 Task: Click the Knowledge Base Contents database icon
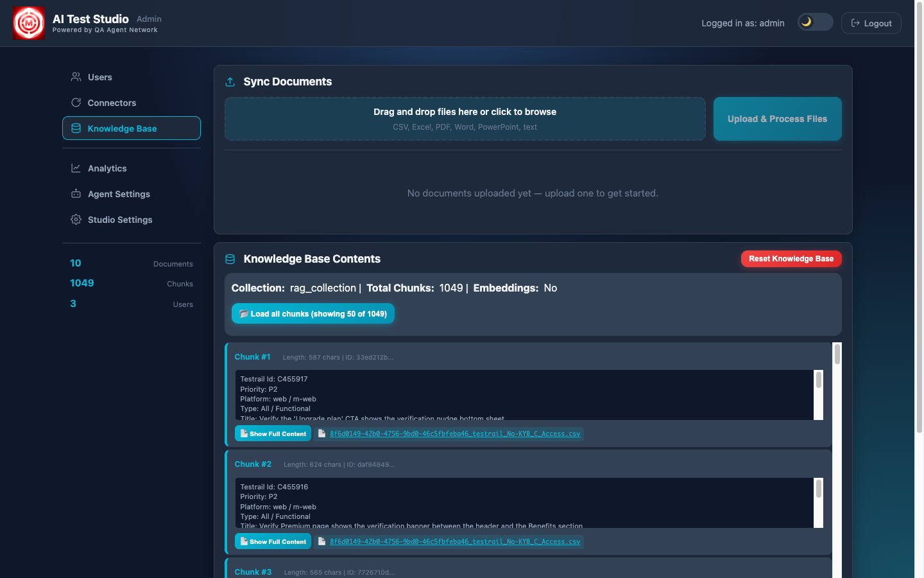coord(230,259)
